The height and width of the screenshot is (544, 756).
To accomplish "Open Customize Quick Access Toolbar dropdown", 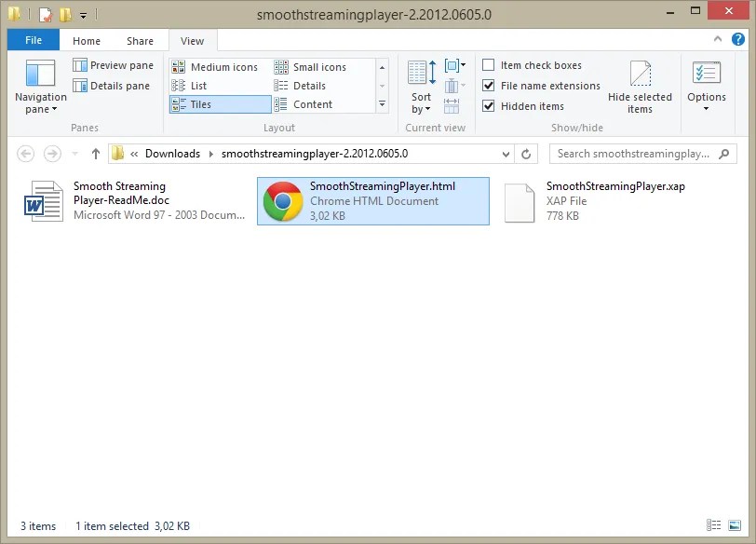I will point(84,16).
